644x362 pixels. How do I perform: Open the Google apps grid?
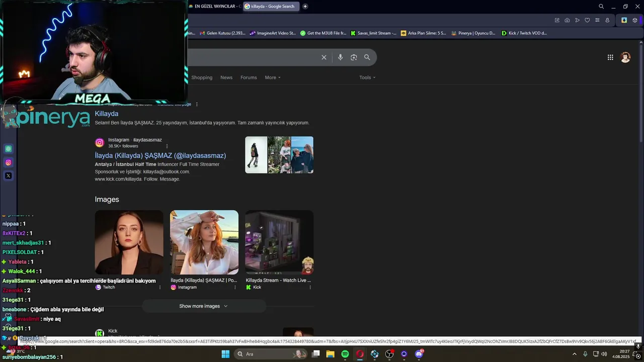610,57
